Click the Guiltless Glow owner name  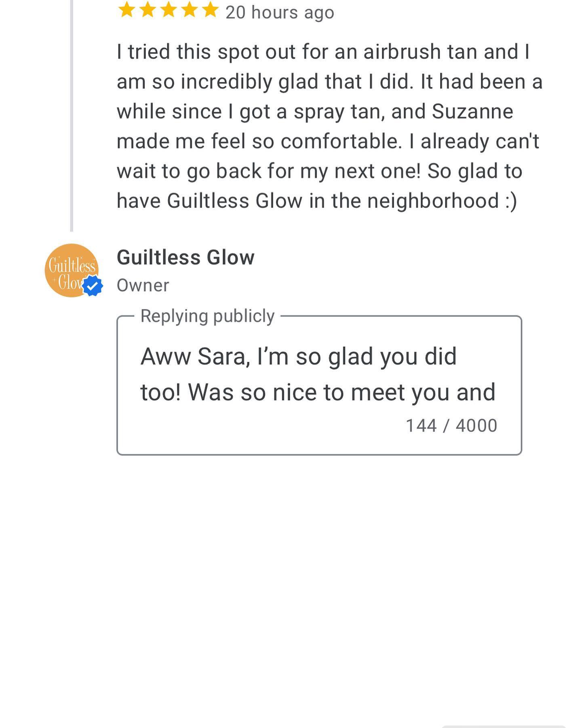pos(186,258)
